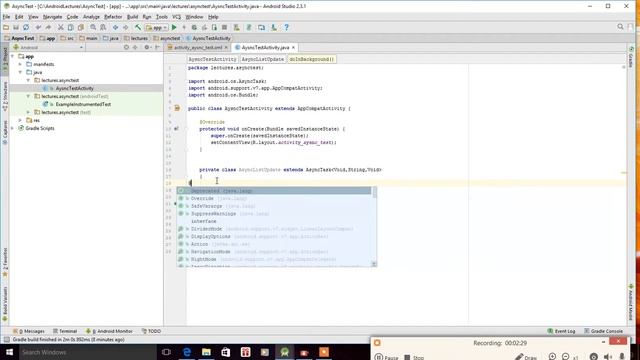This screenshot has height=360, width=640.
Task: Choose SuppressWarnings in completion popup
Action: pos(274,214)
